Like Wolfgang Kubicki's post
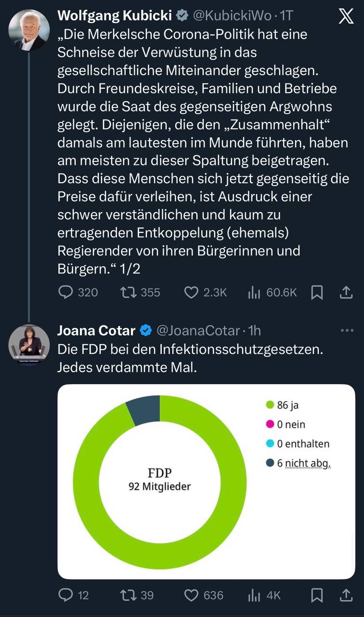The width and height of the screenshot is (364, 617). [192, 292]
